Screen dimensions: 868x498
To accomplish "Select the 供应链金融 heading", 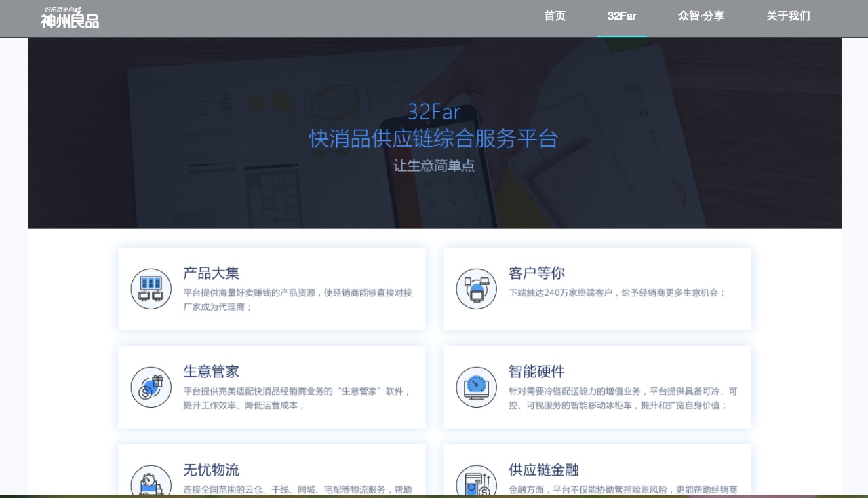I will 543,470.
